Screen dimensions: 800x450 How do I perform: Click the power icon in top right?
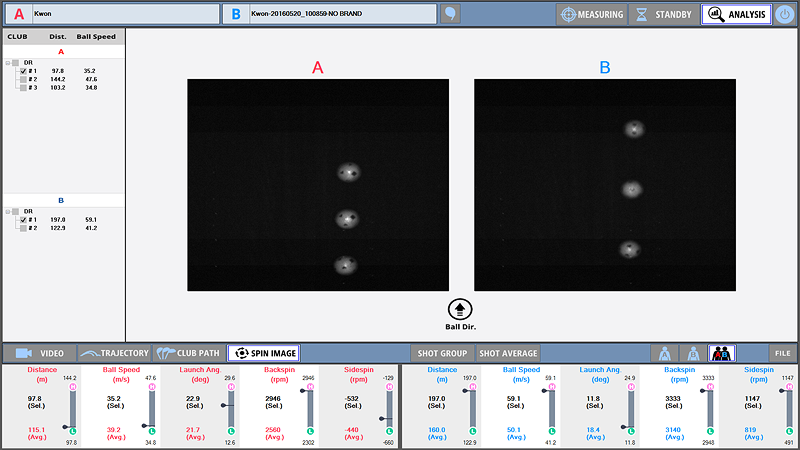785,14
